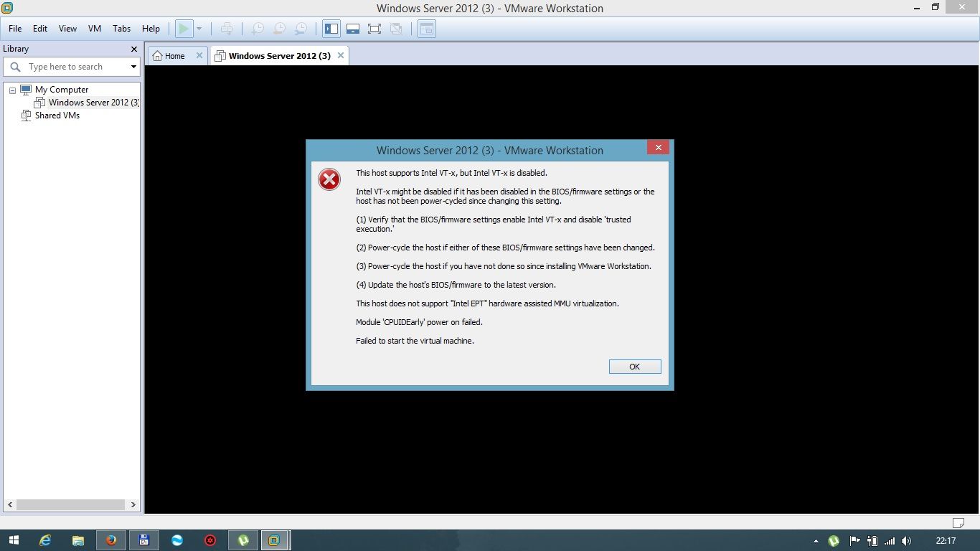Open the Action Center flag icon
This screenshot has height=551, width=980.
pyautogui.click(x=854, y=541)
